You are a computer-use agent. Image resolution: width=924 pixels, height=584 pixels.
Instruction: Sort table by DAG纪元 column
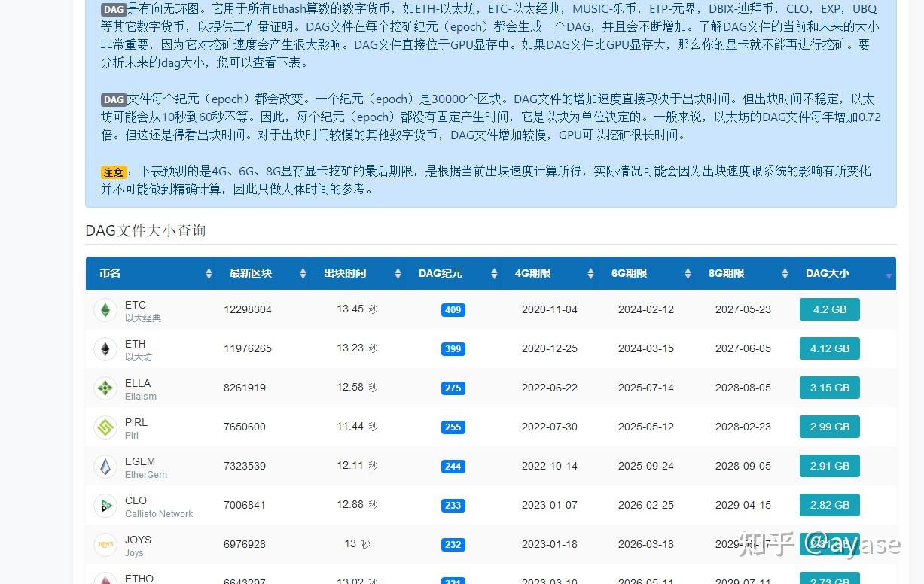pos(453,273)
